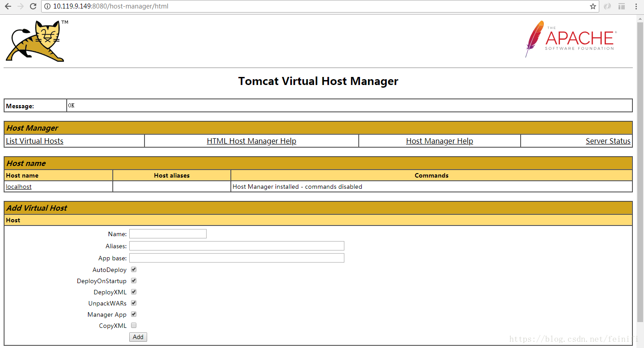The height and width of the screenshot is (348, 644).
Task: Focus the Name input field
Action: tap(168, 233)
